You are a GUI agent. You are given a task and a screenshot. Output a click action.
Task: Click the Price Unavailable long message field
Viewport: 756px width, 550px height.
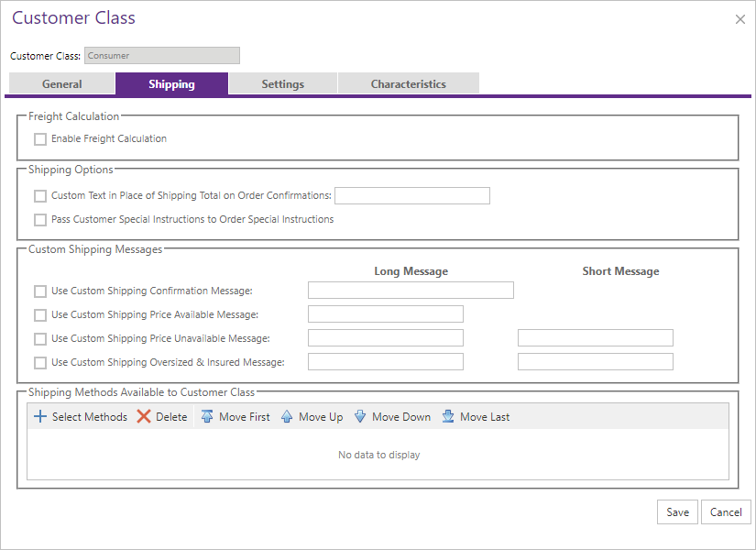[x=386, y=337]
